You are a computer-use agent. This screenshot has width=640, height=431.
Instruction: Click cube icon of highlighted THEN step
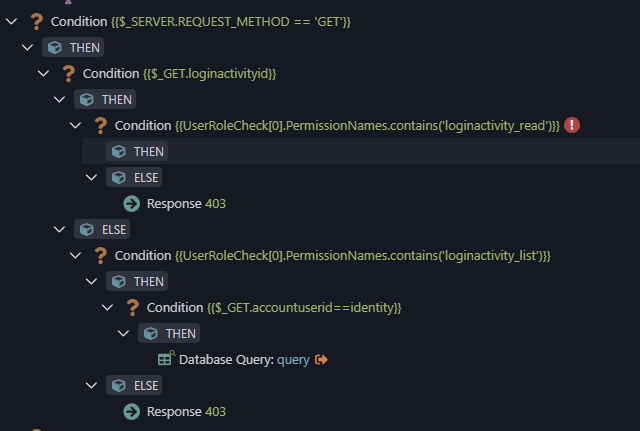(x=119, y=151)
